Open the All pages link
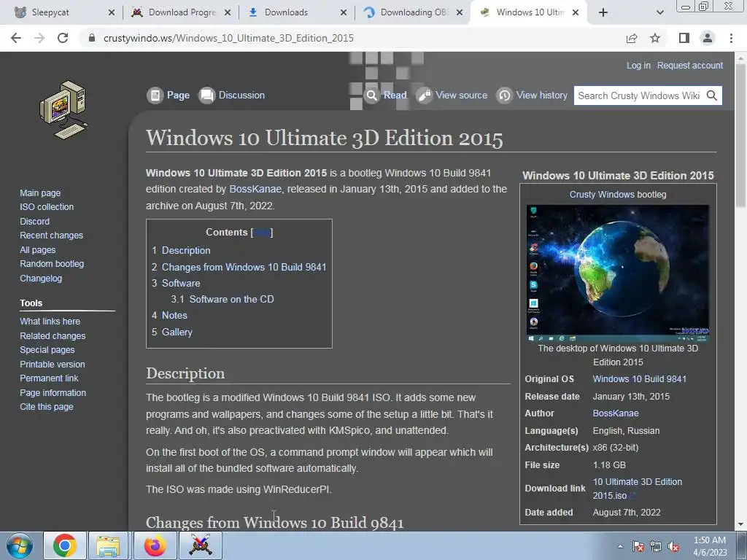The height and width of the screenshot is (560, 747). pos(38,250)
